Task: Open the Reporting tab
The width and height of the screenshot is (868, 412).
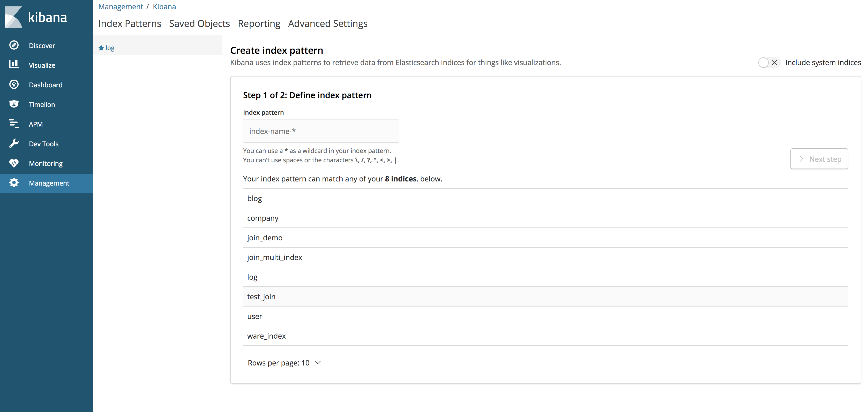Action: pyautogui.click(x=259, y=24)
